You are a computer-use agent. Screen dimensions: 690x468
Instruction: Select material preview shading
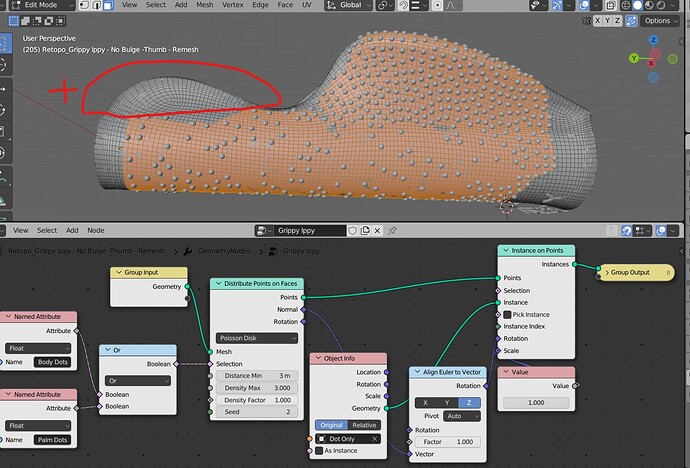(649, 5)
